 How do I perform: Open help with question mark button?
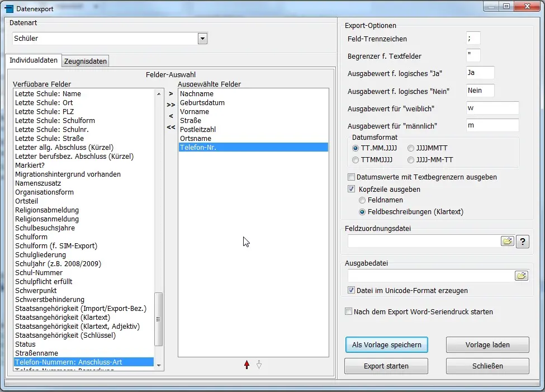[x=522, y=241]
